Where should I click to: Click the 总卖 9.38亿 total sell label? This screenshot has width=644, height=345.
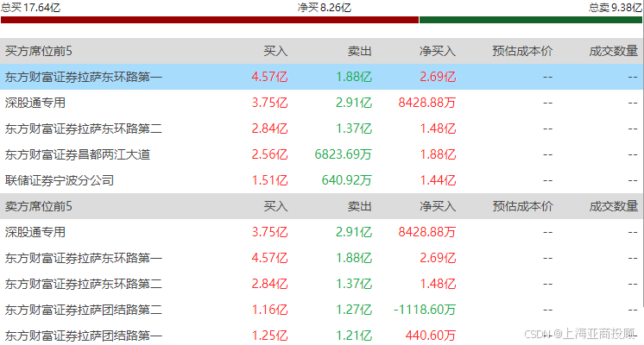(615, 8)
